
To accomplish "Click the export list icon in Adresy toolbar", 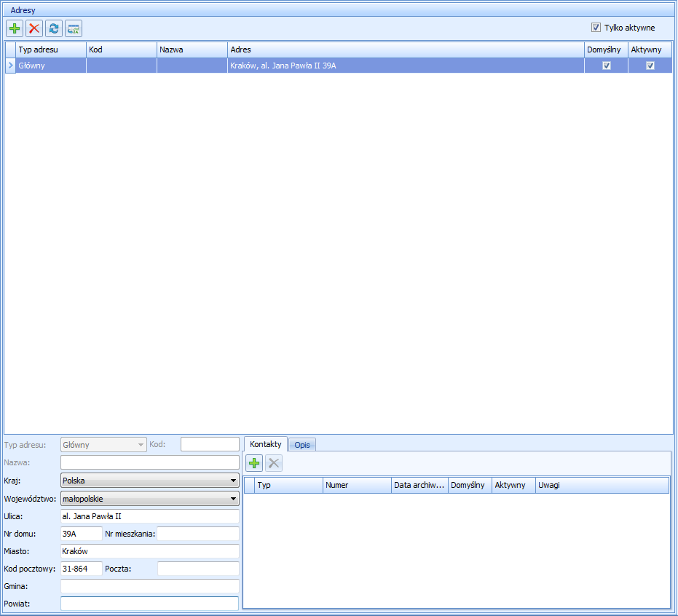I will [x=74, y=29].
